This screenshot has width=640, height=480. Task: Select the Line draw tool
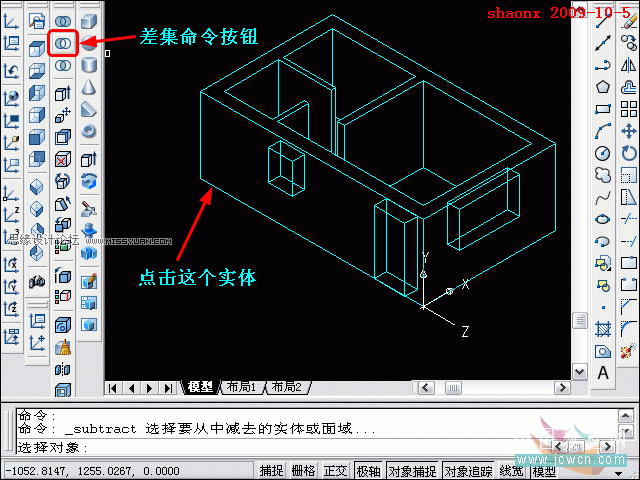pos(603,21)
